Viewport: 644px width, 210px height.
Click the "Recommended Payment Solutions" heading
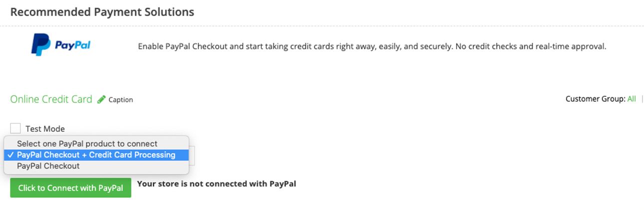point(102,11)
